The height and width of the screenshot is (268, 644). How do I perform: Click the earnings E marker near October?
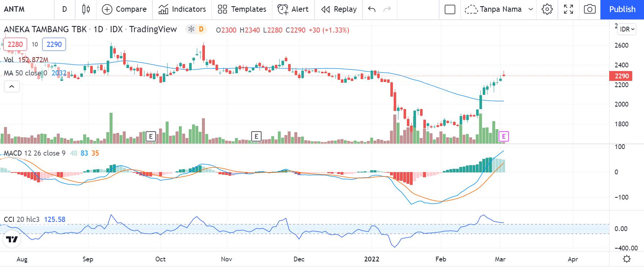click(151, 137)
